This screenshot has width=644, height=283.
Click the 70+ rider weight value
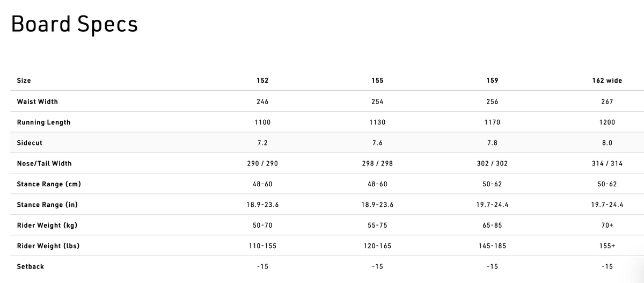pos(607,225)
